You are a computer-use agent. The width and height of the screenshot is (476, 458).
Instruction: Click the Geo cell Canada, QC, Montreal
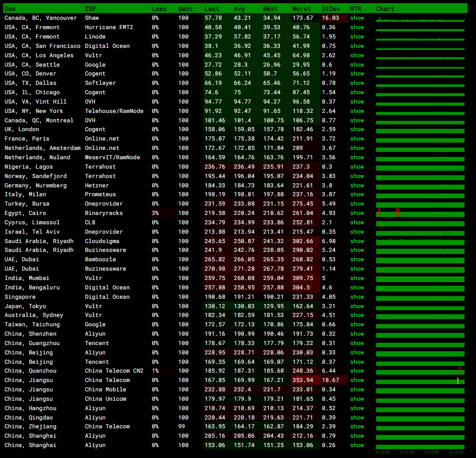(39, 121)
